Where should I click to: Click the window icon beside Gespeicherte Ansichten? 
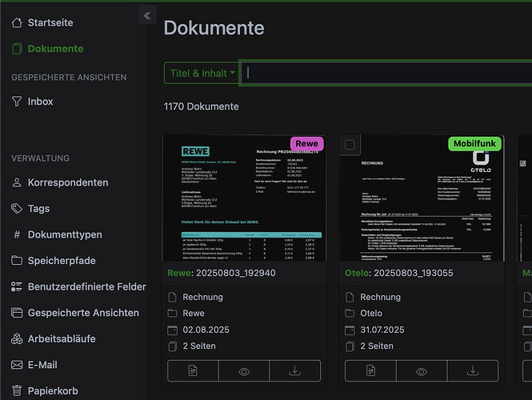(x=17, y=313)
